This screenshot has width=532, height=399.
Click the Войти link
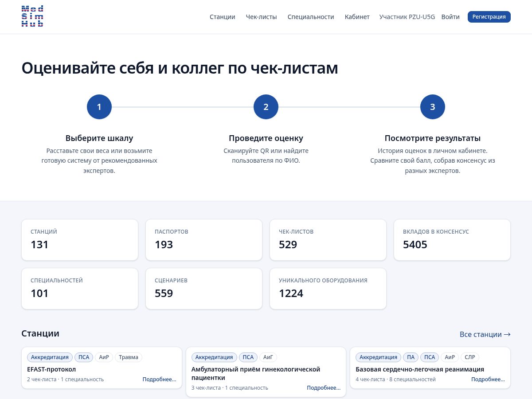click(450, 17)
